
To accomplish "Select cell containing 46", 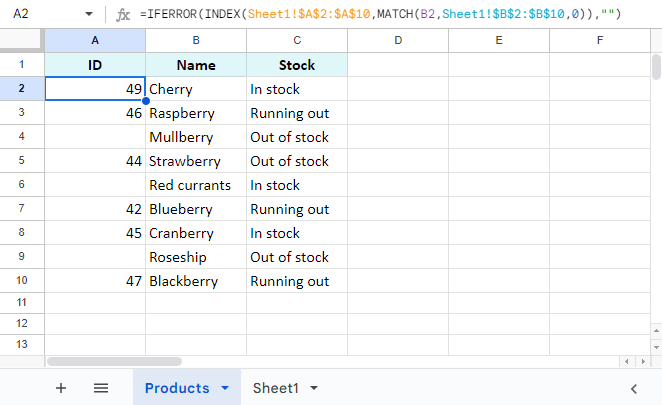I will point(95,113).
